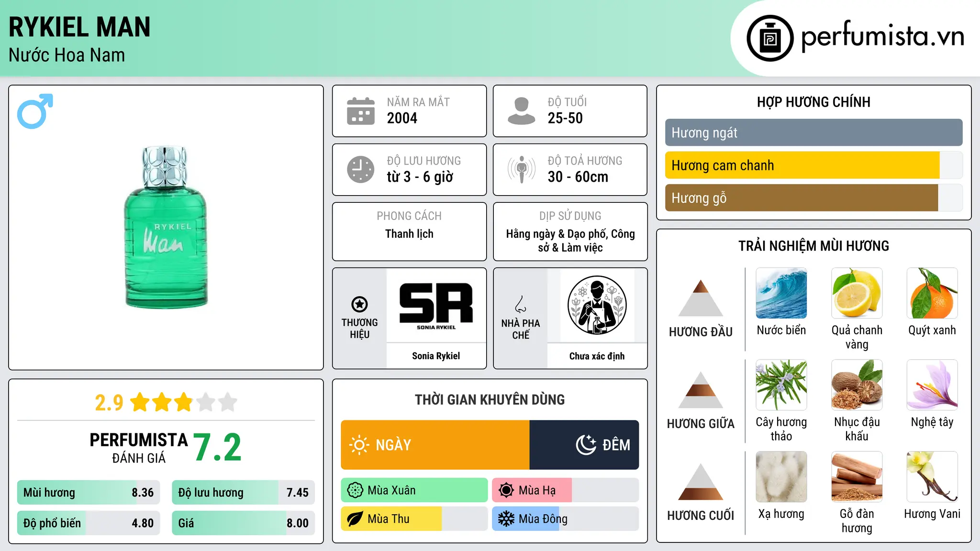This screenshot has width=980, height=551.
Task: Select the Cây hương thảo rosemary thumbnail
Action: tap(781, 385)
